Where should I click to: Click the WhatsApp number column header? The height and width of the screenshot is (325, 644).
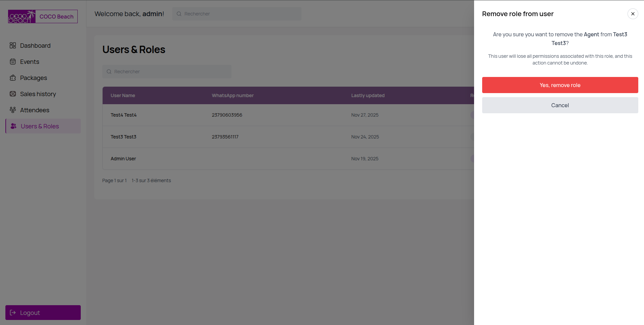[232, 95]
